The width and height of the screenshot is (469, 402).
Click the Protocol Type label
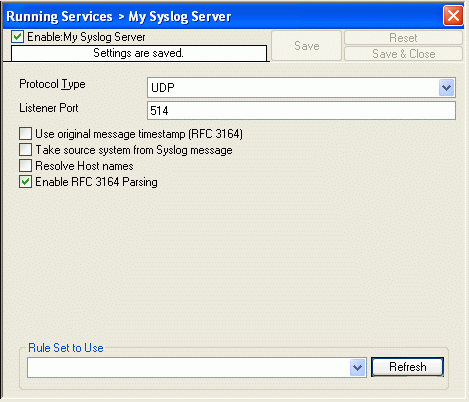pos(52,84)
